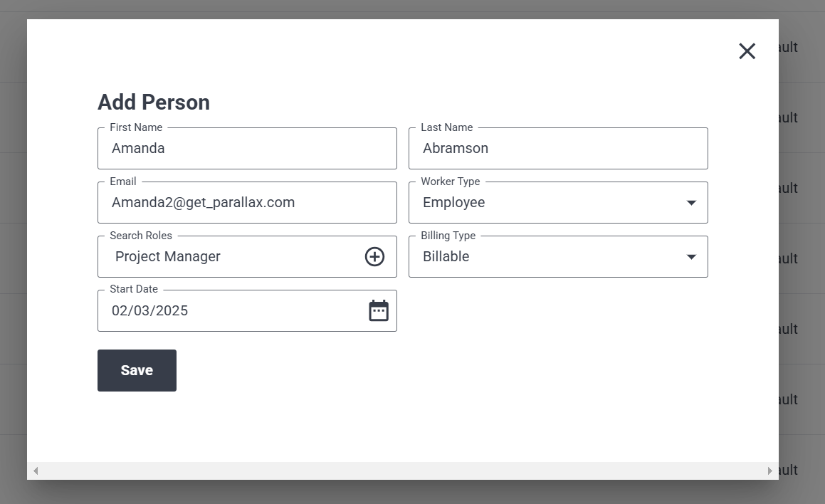Click the horizontal scrollbar right arrow
This screenshot has width=825, height=504.
pyautogui.click(x=769, y=471)
